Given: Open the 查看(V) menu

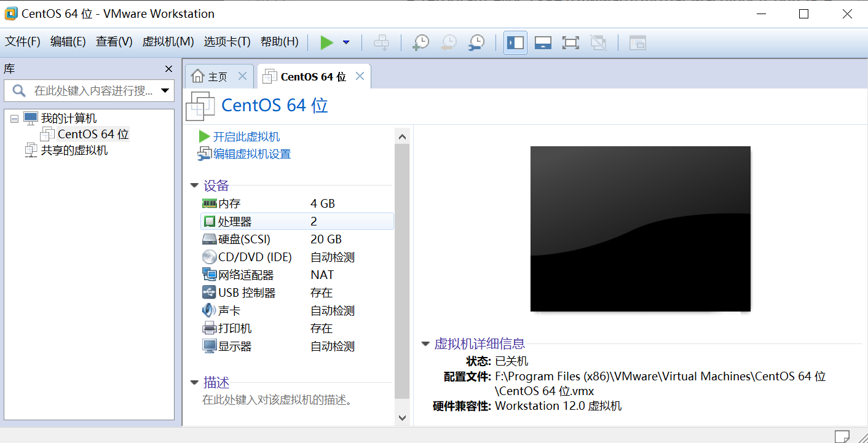Looking at the screenshot, I should [114, 42].
